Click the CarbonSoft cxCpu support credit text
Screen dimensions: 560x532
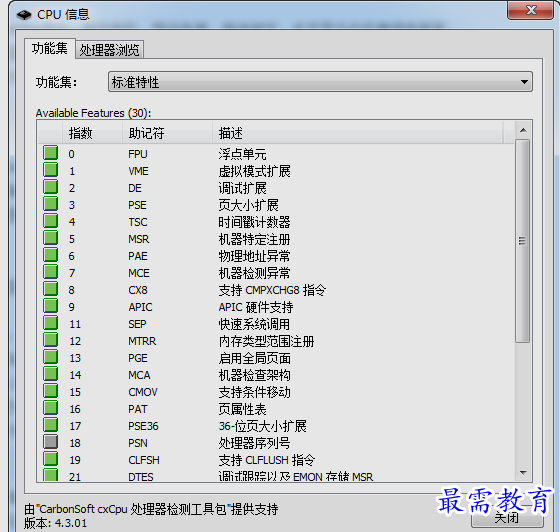tap(151, 509)
